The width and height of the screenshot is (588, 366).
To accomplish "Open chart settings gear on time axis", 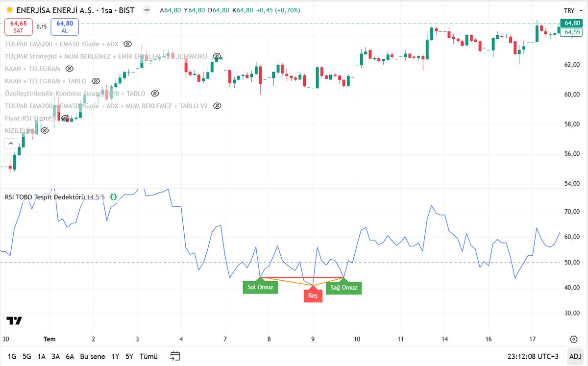I will (574, 339).
